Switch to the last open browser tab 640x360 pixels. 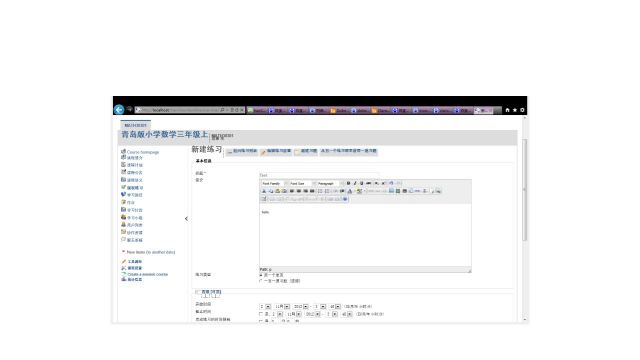484,110
